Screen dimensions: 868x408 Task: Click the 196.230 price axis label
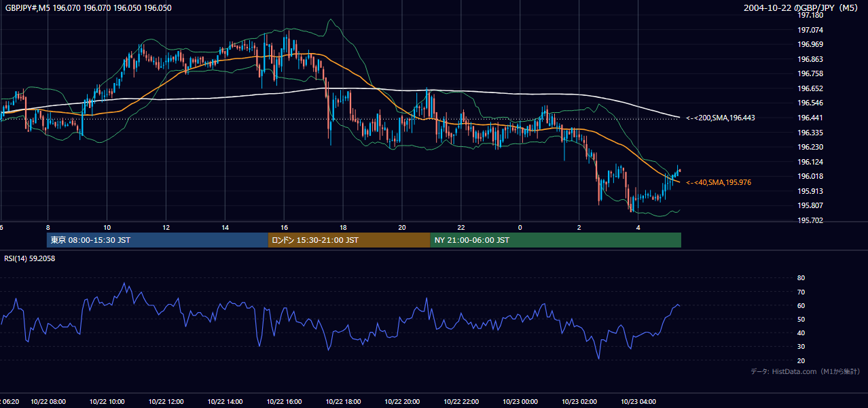pyautogui.click(x=810, y=147)
